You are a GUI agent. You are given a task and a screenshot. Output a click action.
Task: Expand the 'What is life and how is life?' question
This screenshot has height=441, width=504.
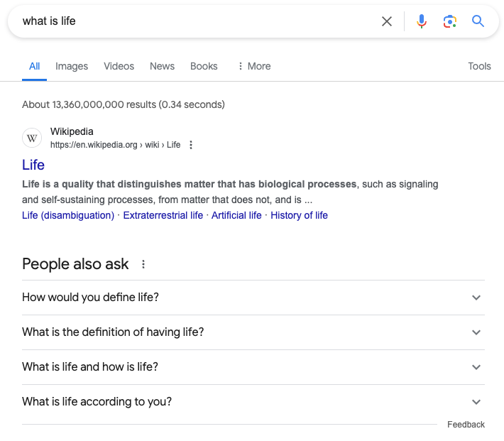(x=476, y=367)
